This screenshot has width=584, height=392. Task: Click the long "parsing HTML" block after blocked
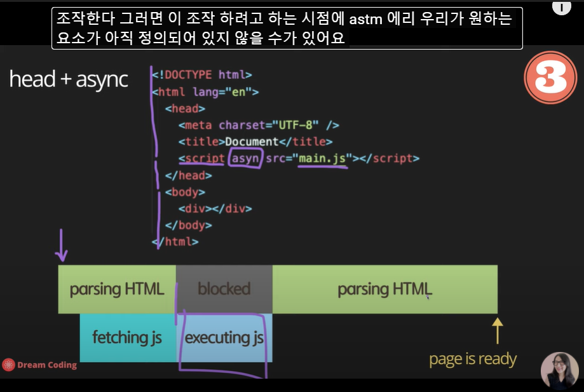(x=384, y=289)
